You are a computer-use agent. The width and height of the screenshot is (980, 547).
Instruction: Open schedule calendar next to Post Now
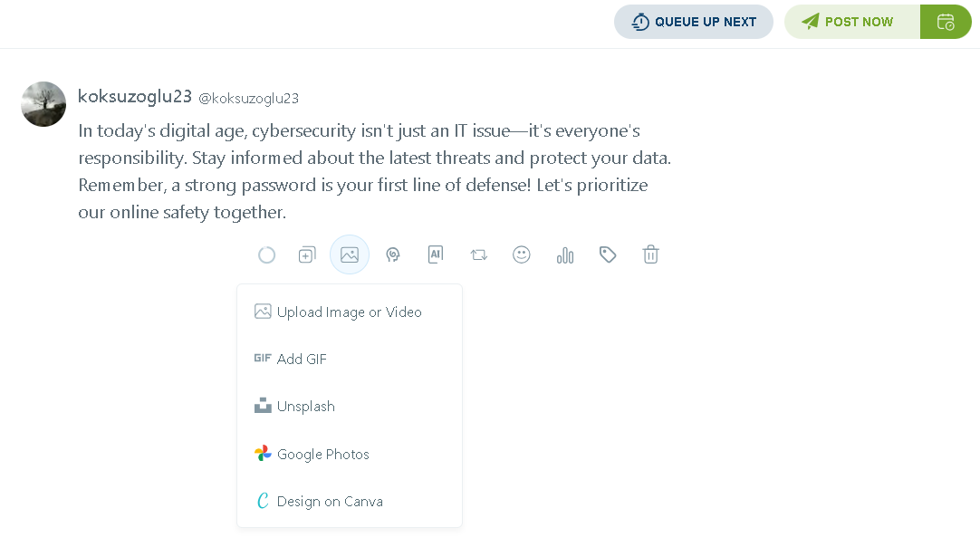[x=946, y=22]
